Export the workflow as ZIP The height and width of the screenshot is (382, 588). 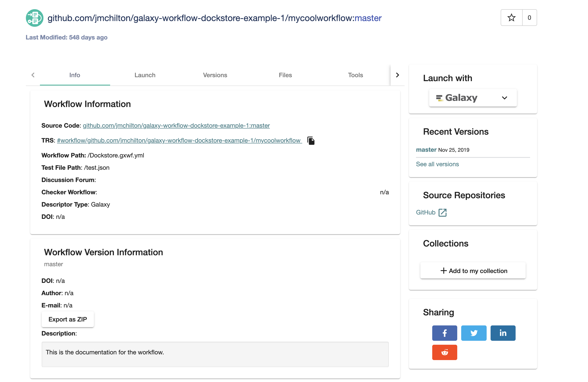tap(67, 319)
